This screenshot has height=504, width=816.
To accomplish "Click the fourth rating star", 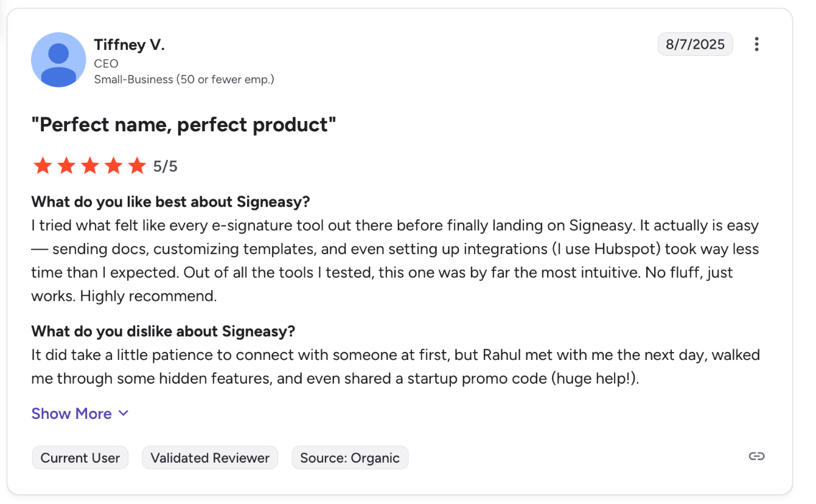I will pyautogui.click(x=114, y=165).
